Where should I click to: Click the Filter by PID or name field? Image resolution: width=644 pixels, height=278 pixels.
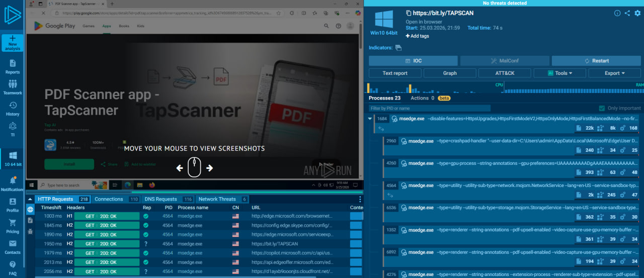point(429,108)
